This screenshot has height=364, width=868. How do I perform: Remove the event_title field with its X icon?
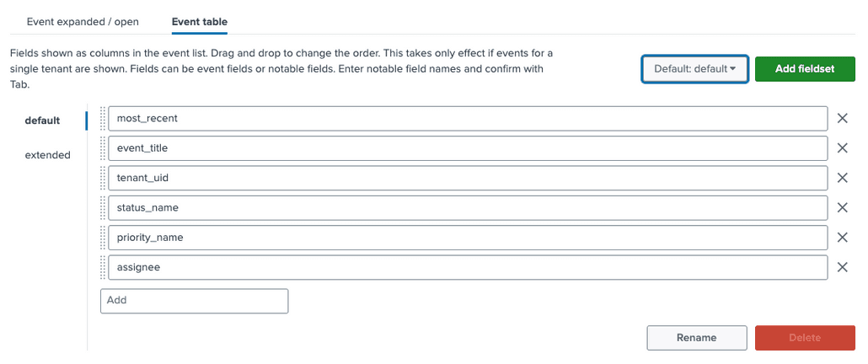coord(842,148)
